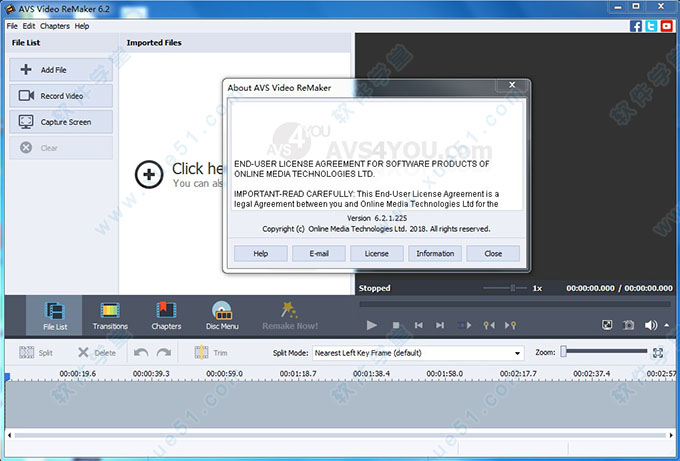Click Close in About dialog
This screenshot has width=680, height=461.
click(x=493, y=254)
